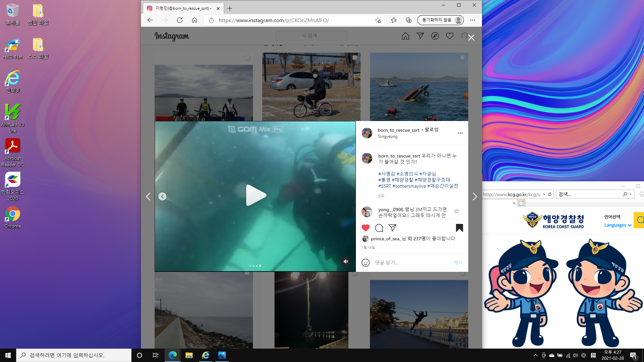The image size is (644, 362).
Task: Like yong__0906's comment with small heart
Action: pyautogui.click(x=457, y=212)
